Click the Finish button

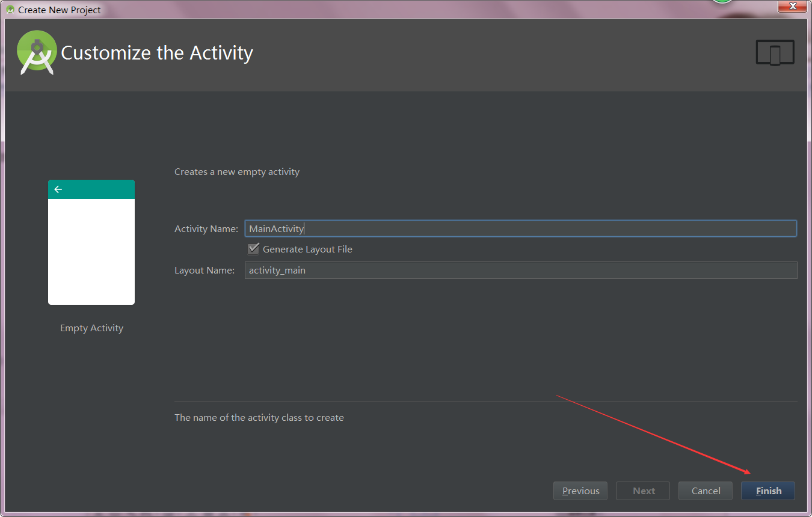[x=768, y=491]
